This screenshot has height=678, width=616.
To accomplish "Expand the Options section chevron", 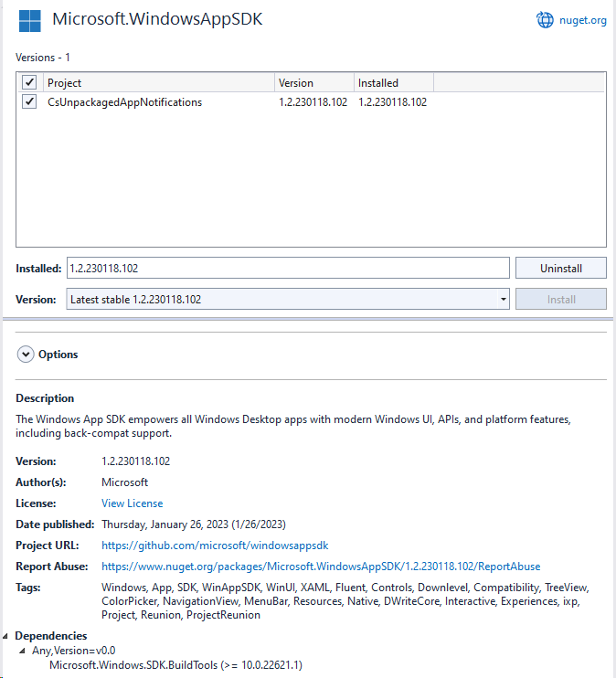I will [x=26, y=355].
